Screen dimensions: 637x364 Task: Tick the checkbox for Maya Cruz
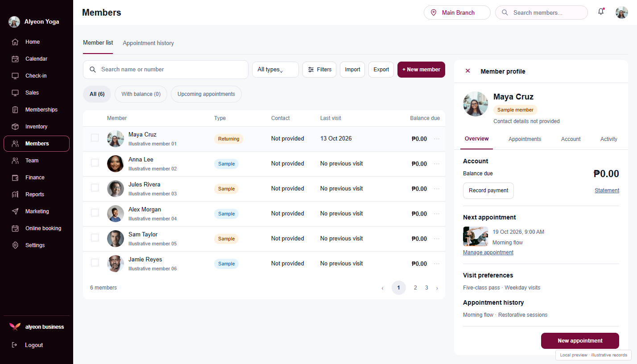pyautogui.click(x=95, y=138)
